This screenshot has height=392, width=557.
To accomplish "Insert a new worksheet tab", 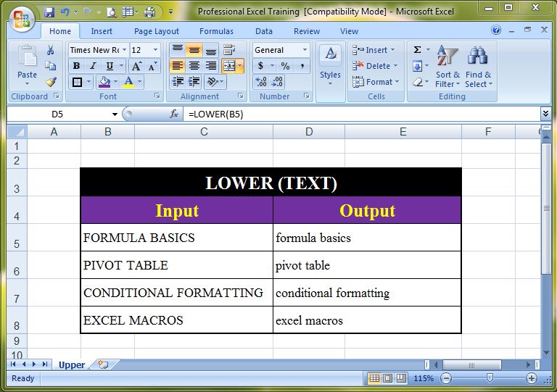I will click(104, 364).
